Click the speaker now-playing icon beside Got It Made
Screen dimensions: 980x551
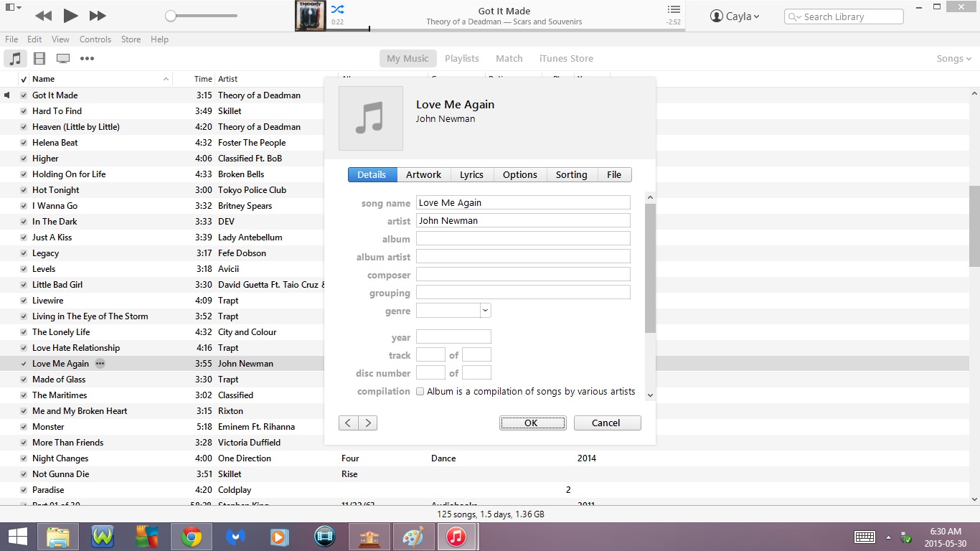tap(7, 95)
